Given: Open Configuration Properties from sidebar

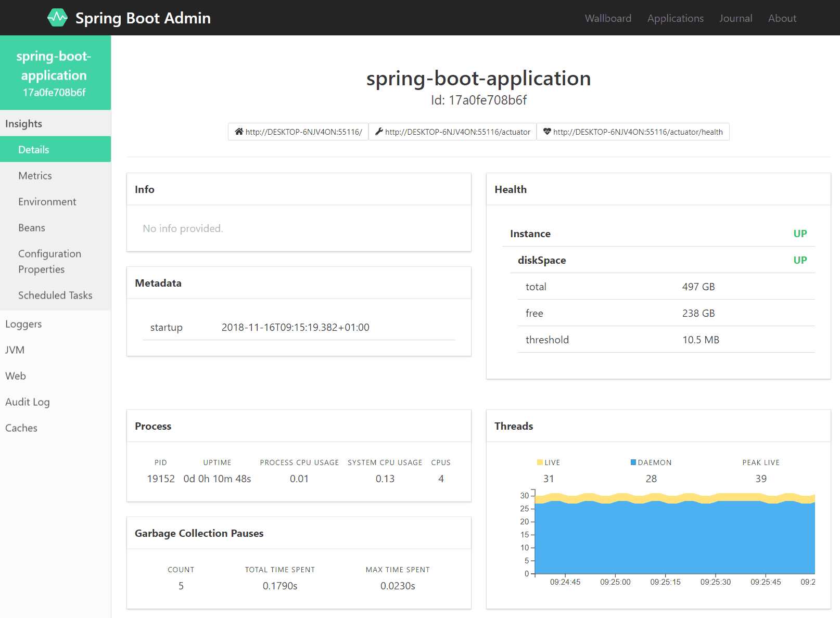Looking at the screenshot, I should click(49, 261).
